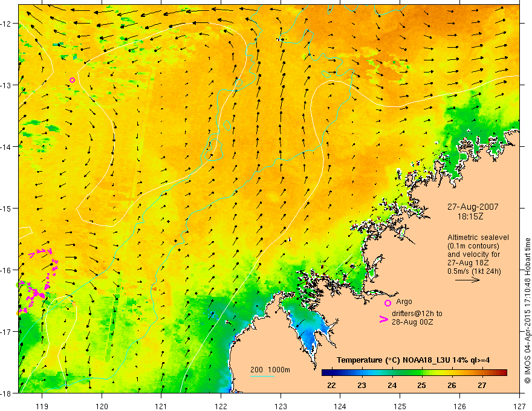Click the colorbar tick label 23
Image resolution: width=532 pixels, height=411 pixels.
362,386
